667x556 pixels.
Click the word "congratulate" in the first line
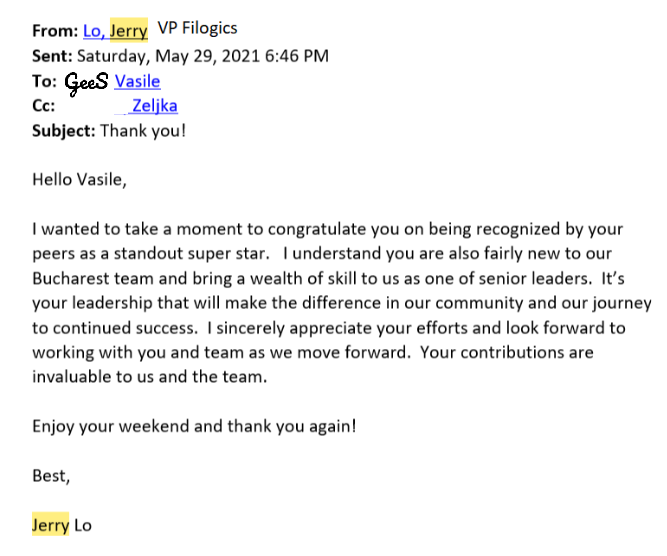pyautogui.click(x=316, y=229)
